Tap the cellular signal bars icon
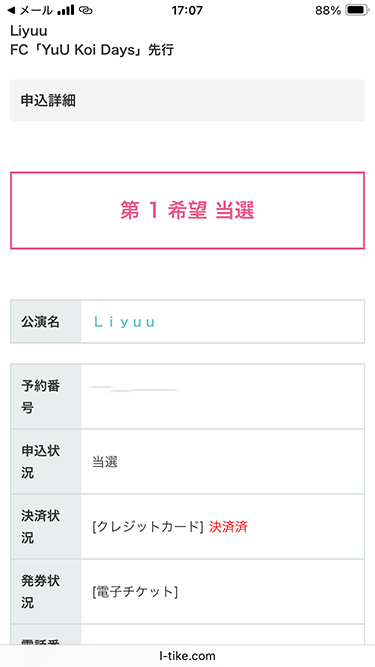Viewport: 375px width, 667px height. [65, 10]
